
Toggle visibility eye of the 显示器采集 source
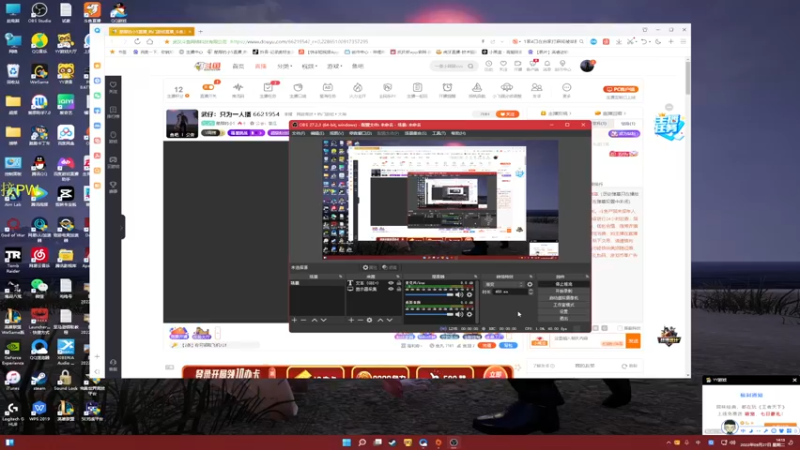391,289
